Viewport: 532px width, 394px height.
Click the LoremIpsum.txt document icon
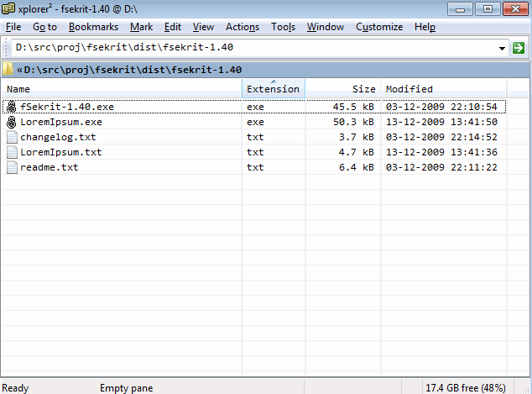tap(12, 152)
